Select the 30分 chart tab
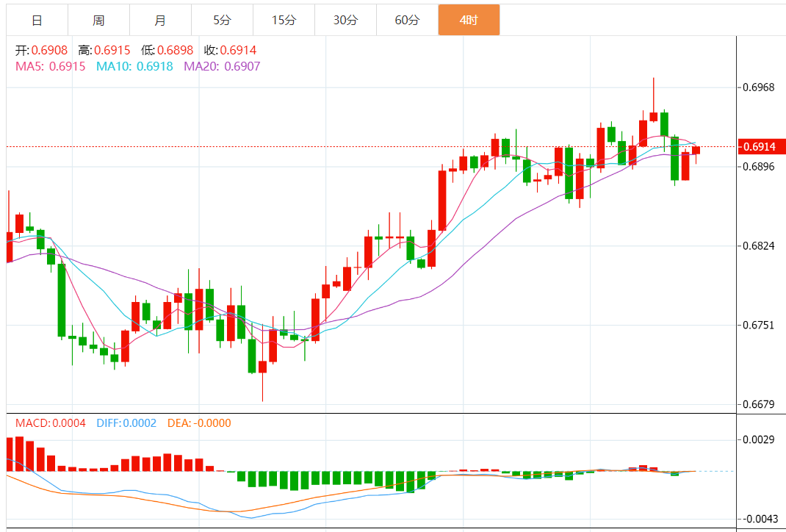The image size is (786, 532). tap(345, 20)
